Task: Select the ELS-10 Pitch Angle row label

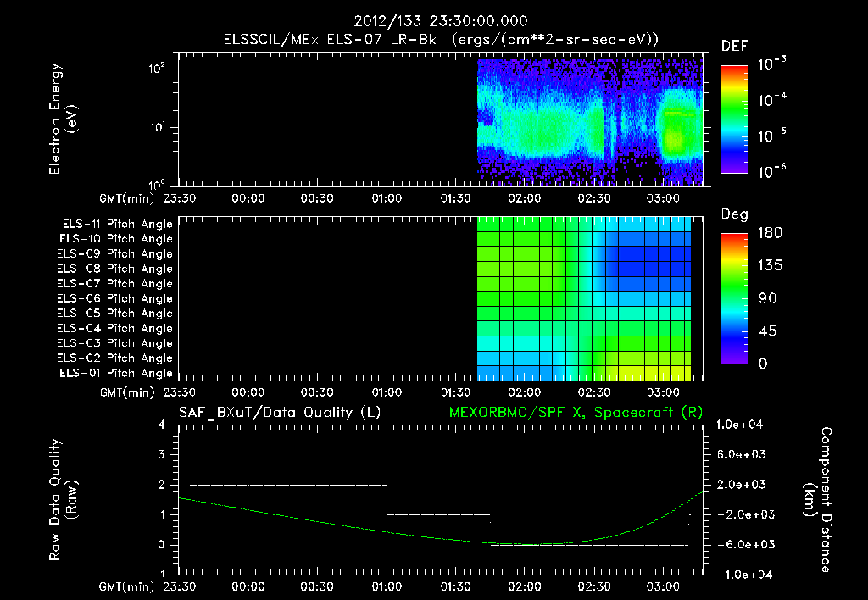Action: [115, 239]
